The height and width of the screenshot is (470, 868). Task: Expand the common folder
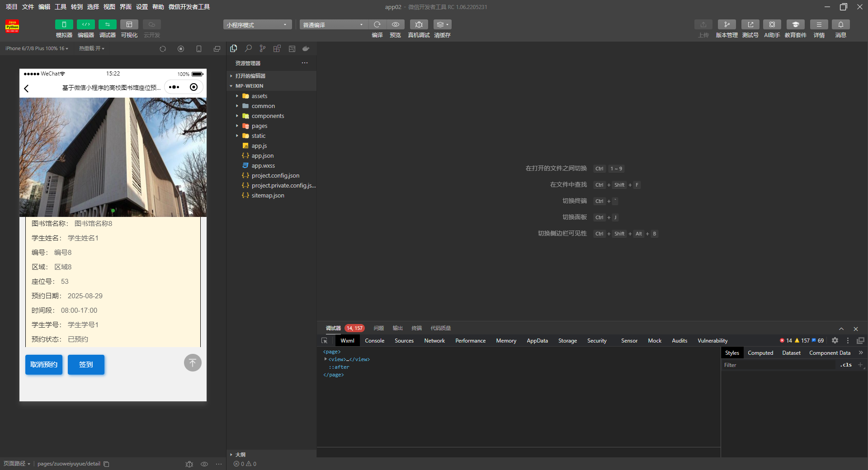click(x=271, y=106)
